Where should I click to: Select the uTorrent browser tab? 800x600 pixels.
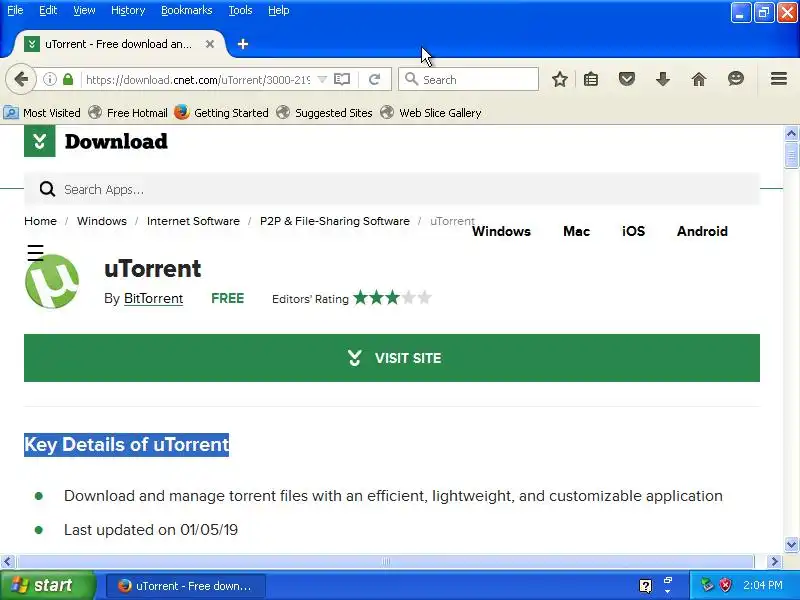tap(118, 44)
